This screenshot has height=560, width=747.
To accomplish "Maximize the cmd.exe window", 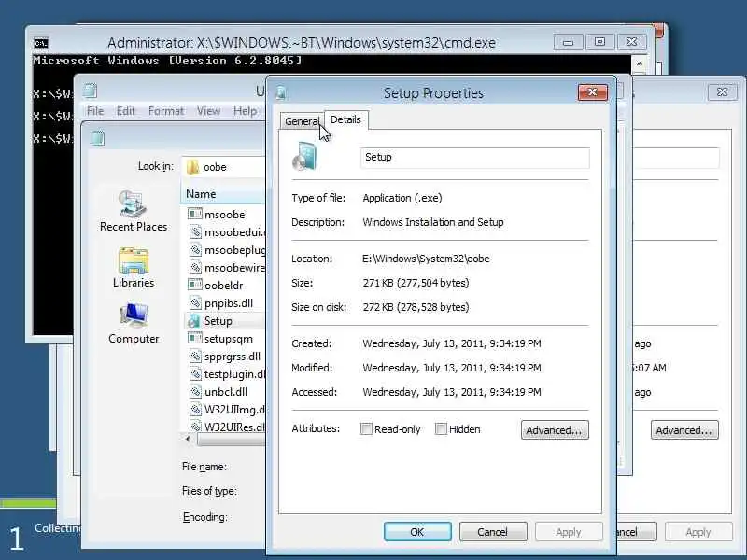I will click(x=599, y=42).
